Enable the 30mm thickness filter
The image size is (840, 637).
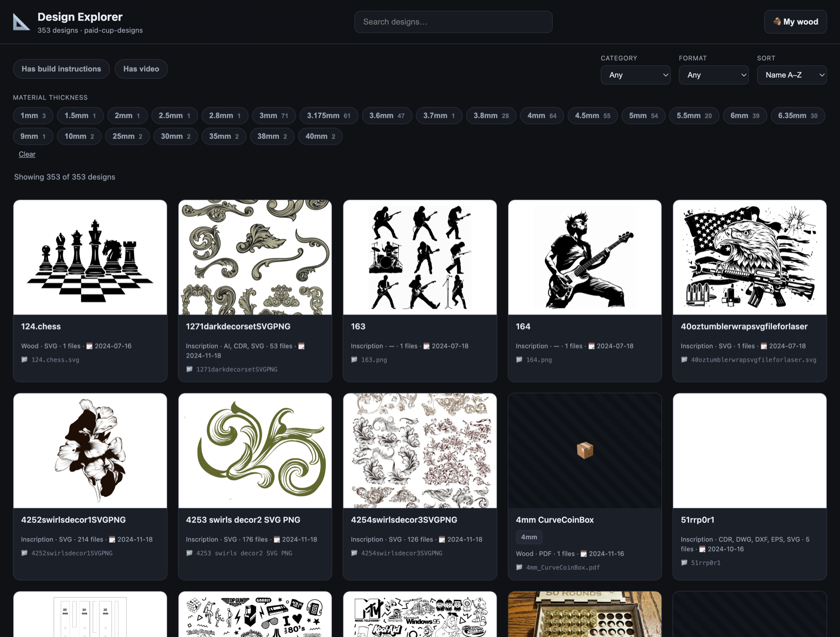[x=175, y=136]
